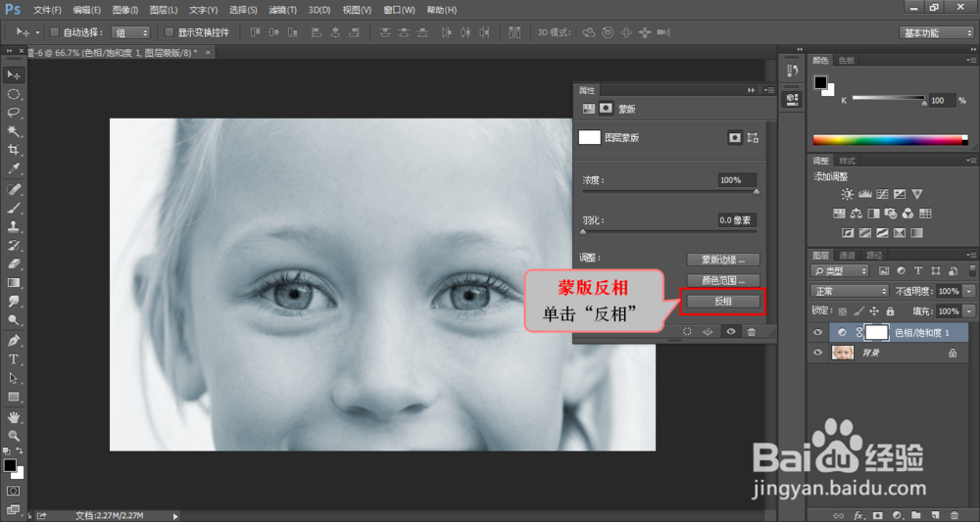Select the Pen tool
Screen dimensions: 980x522
(x=14, y=341)
